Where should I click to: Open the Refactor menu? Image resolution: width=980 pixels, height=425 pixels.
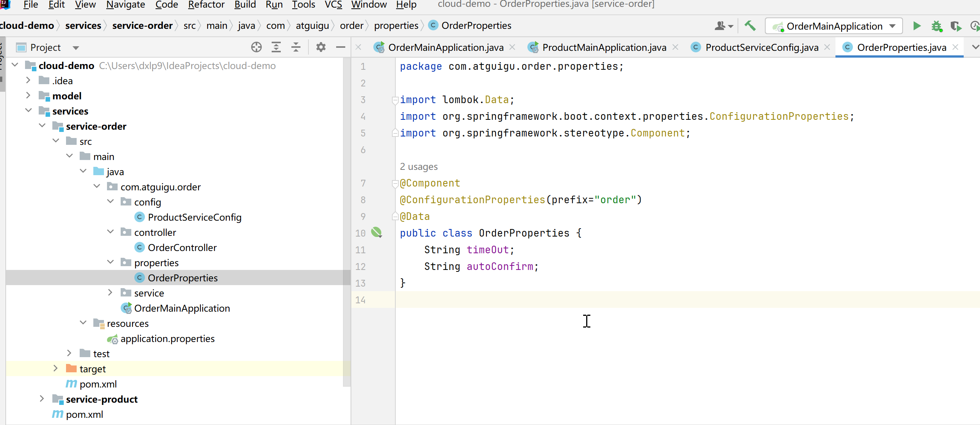(206, 5)
